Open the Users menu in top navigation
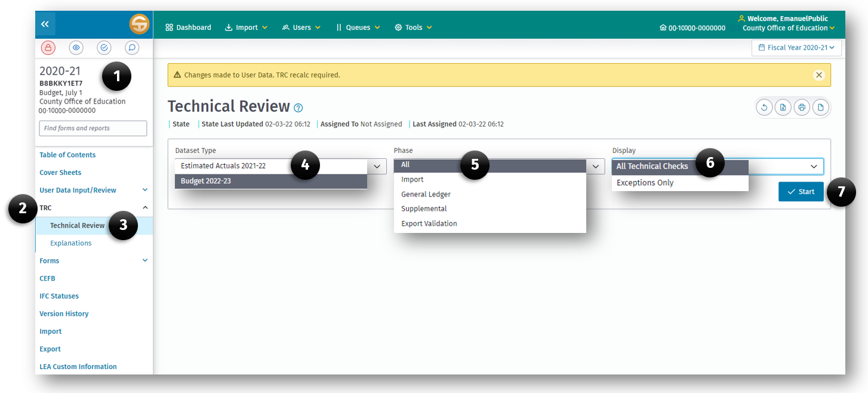The image size is (868, 393). 301,27
